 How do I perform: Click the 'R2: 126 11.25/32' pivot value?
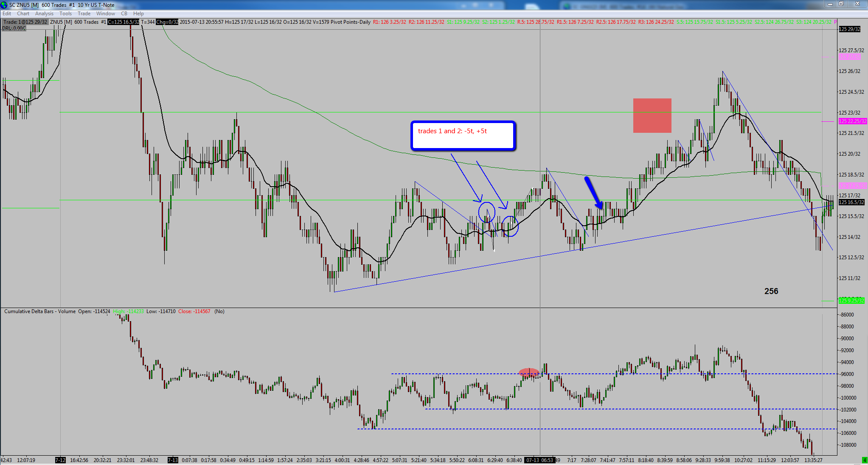[x=427, y=22]
